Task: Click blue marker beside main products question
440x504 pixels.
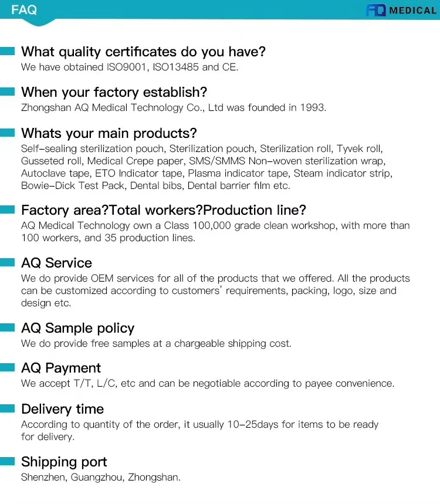Action: tap(7, 133)
